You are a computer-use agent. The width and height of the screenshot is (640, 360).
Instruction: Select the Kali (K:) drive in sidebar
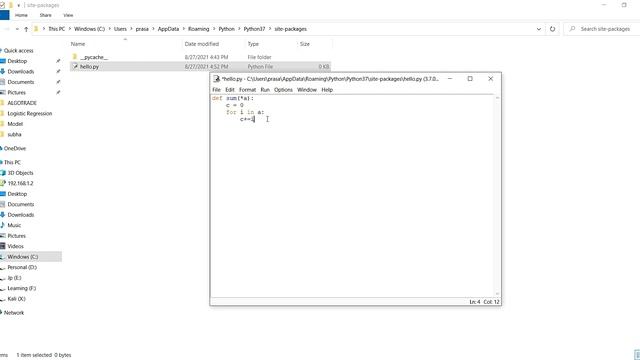click(16, 299)
